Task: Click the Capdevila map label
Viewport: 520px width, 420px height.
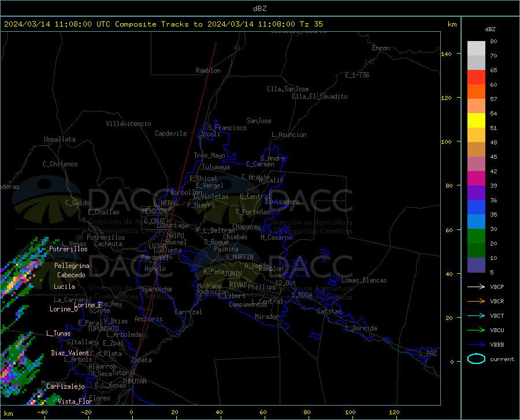Action: [170, 133]
